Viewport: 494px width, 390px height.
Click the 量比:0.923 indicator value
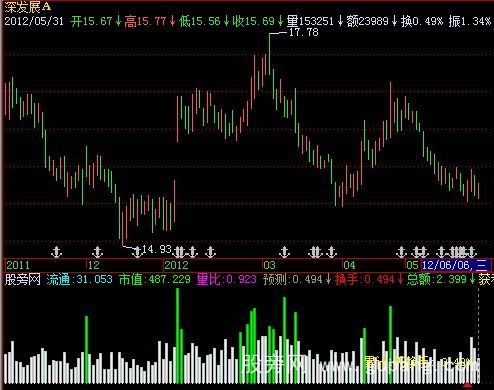pyautogui.click(x=227, y=279)
